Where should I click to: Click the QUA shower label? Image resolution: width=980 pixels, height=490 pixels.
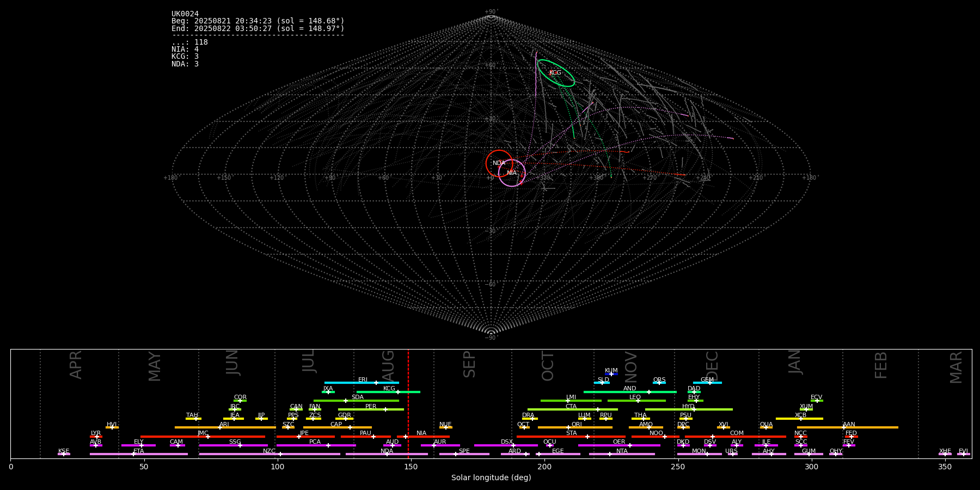click(766, 425)
